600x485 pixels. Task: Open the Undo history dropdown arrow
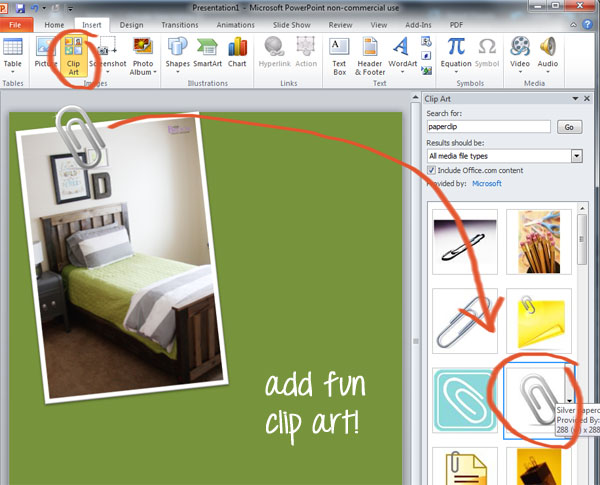tap(44, 8)
